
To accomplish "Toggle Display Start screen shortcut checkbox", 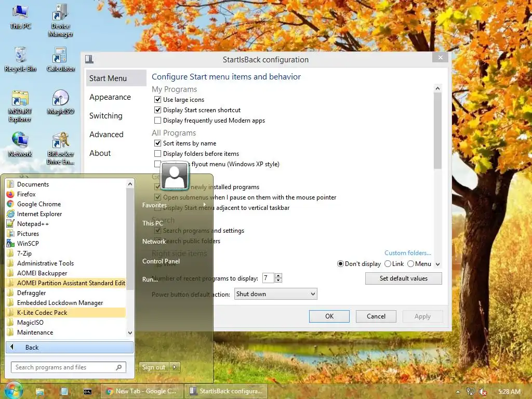I will 157,110.
